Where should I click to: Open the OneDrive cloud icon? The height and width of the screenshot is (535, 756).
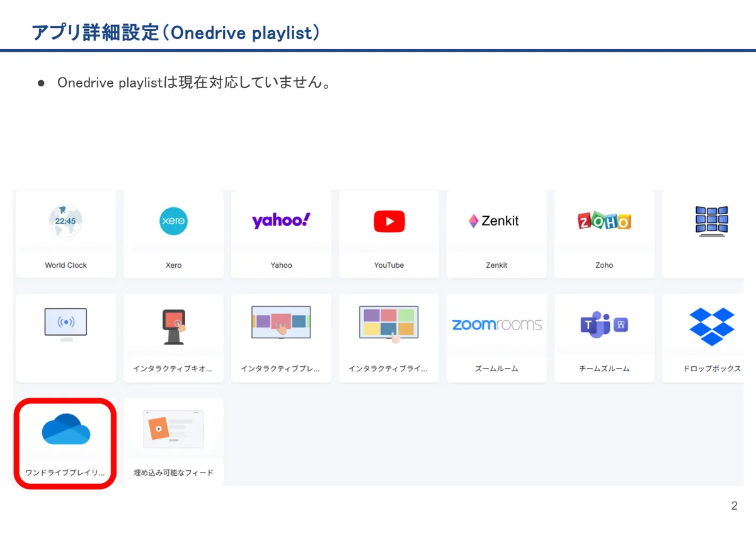click(66, 429)
